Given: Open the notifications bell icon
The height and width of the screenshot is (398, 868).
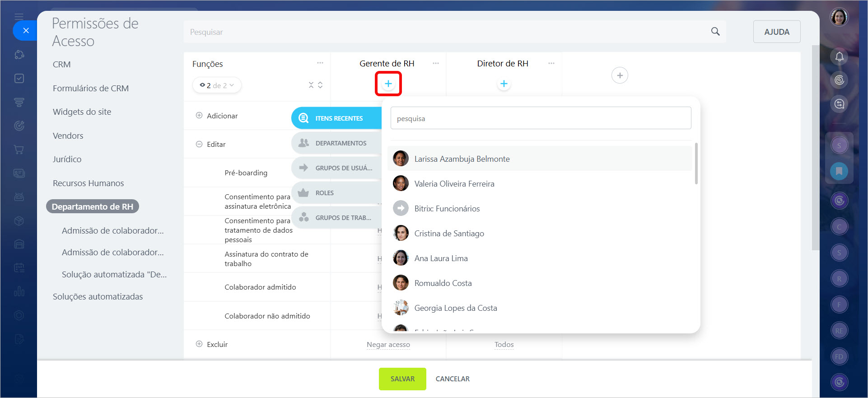Looking at the screenshot, I should (x=839, y=56).
